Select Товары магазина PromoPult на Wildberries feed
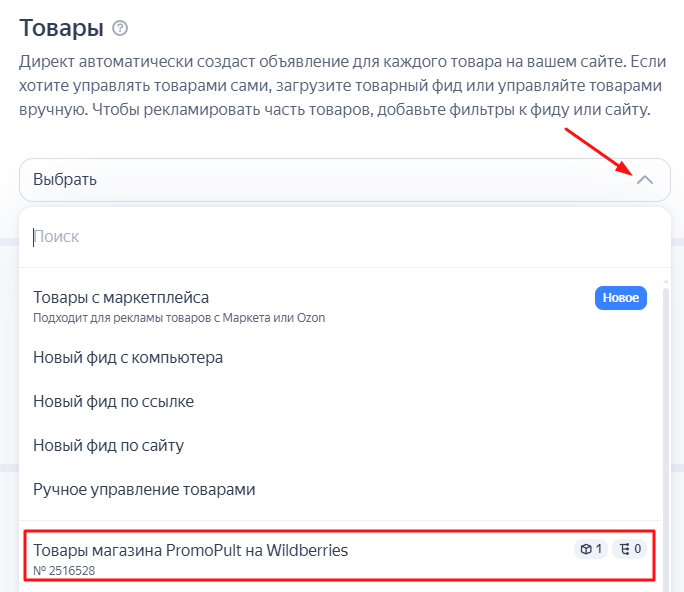This screenshot has width=684, height=592. coord(339,556)
